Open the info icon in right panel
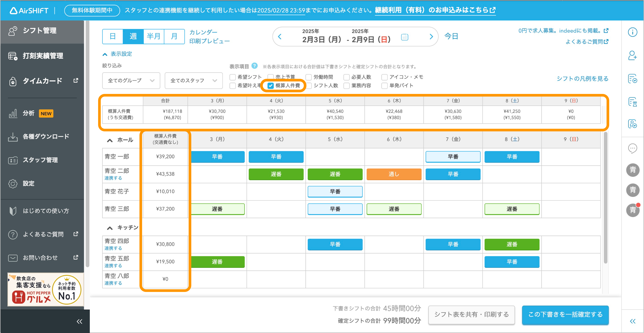 pos(632,32)
